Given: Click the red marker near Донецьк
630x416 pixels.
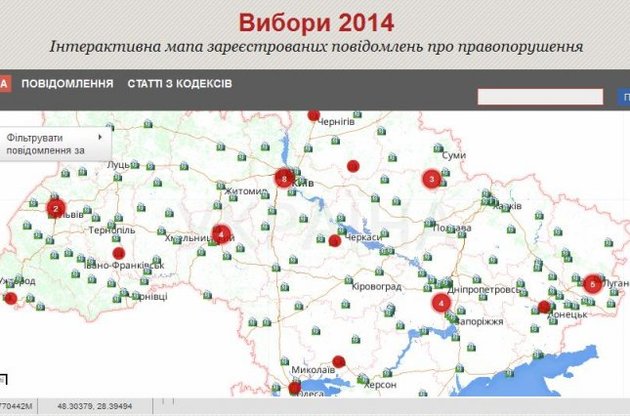Looking at the screenshot, I should click(544, 307).
